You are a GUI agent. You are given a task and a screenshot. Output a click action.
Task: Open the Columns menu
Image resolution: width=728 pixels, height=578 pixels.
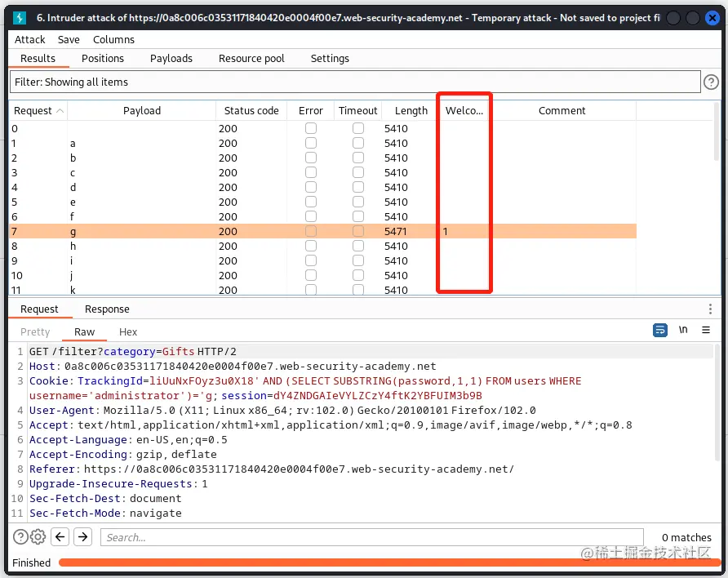[x=113, y=40]
